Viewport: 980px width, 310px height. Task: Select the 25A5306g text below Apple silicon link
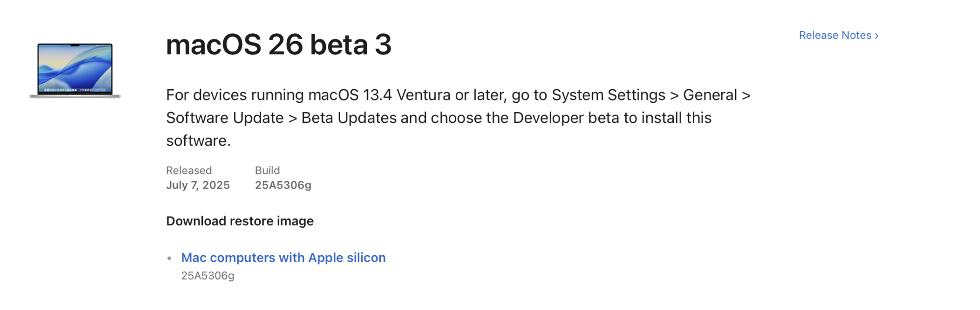[x=208, y=276]
